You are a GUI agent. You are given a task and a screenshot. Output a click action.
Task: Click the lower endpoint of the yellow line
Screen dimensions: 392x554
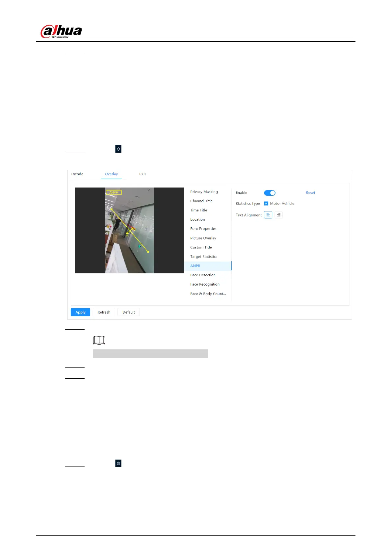click(x=148, y=252)
